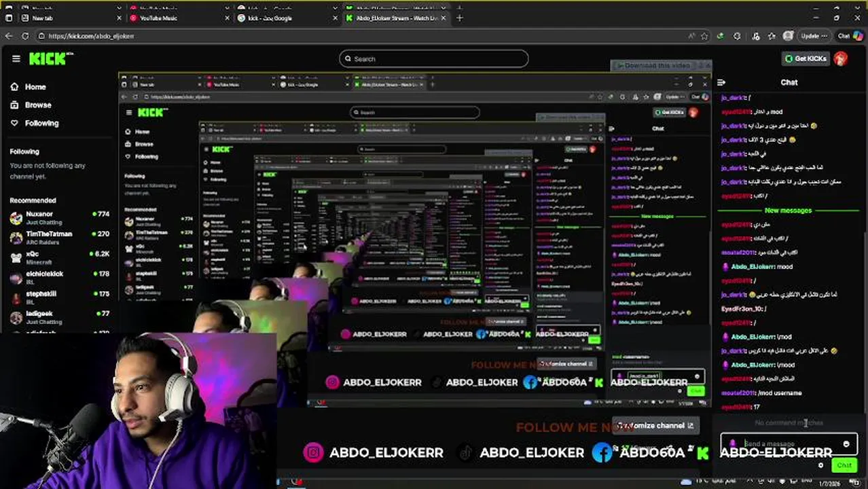Click the KICK logo
Screen dimensions: 868x489
(50, 58)
